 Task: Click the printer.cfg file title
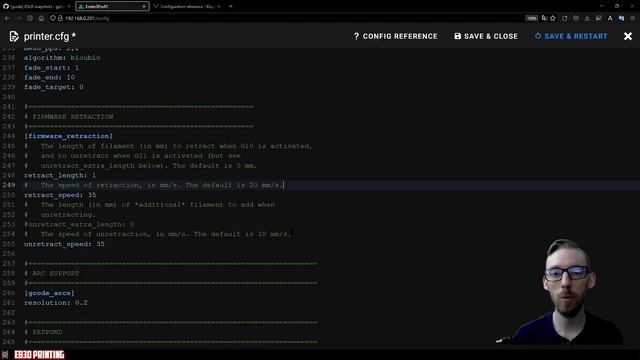(x=50, y=36)
